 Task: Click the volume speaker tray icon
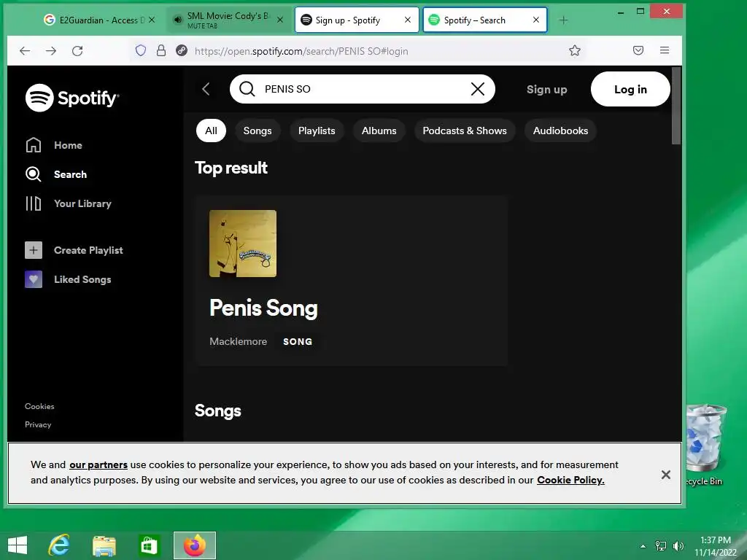point(678,545)
